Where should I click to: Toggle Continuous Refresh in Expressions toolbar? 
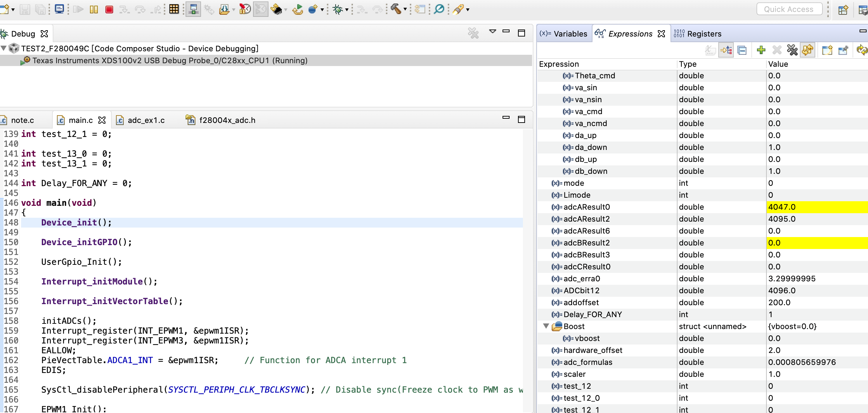coord(808,50)
